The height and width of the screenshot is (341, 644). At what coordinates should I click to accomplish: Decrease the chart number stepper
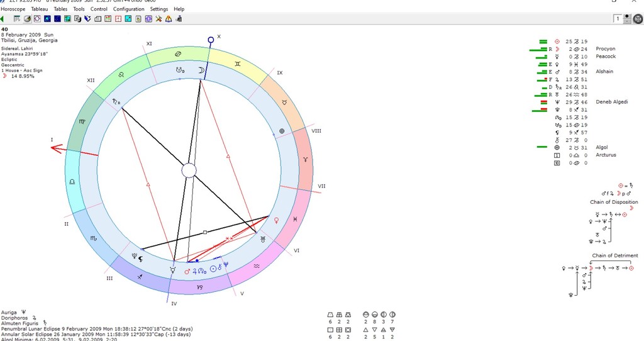[x=627, y=21]
